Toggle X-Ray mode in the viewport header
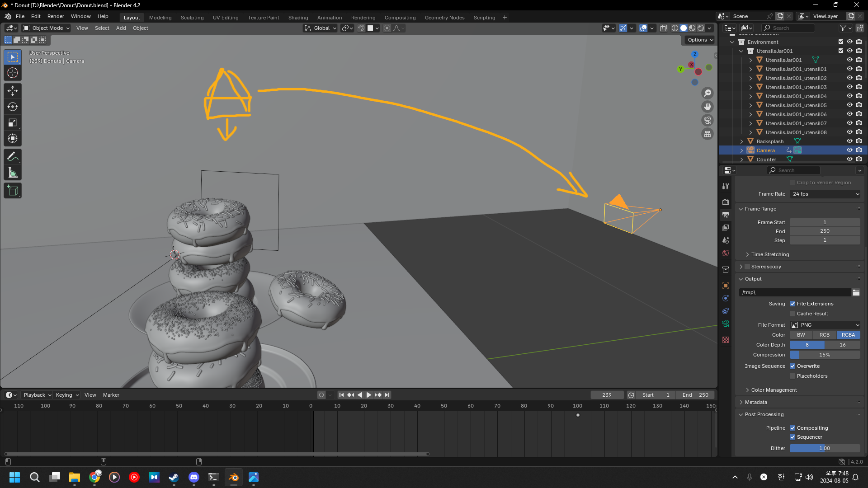 click(663, 28)
